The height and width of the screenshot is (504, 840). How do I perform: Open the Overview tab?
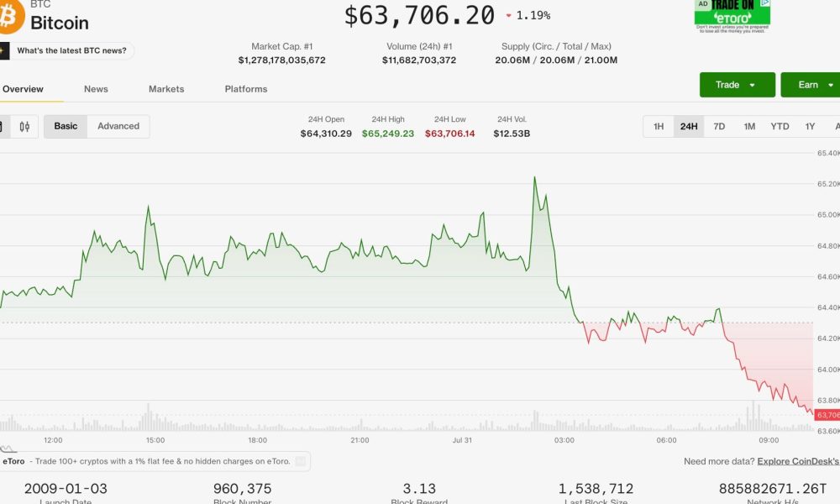23,89
